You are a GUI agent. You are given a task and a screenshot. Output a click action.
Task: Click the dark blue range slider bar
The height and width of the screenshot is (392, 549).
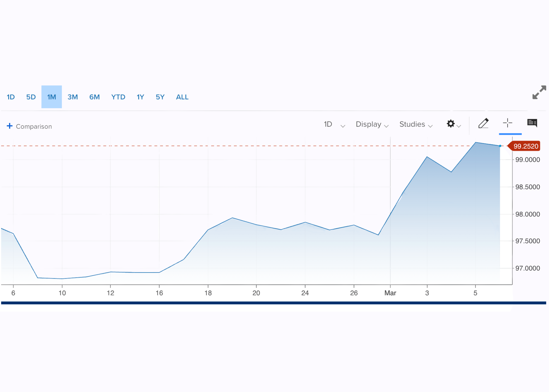pos(273,303)
